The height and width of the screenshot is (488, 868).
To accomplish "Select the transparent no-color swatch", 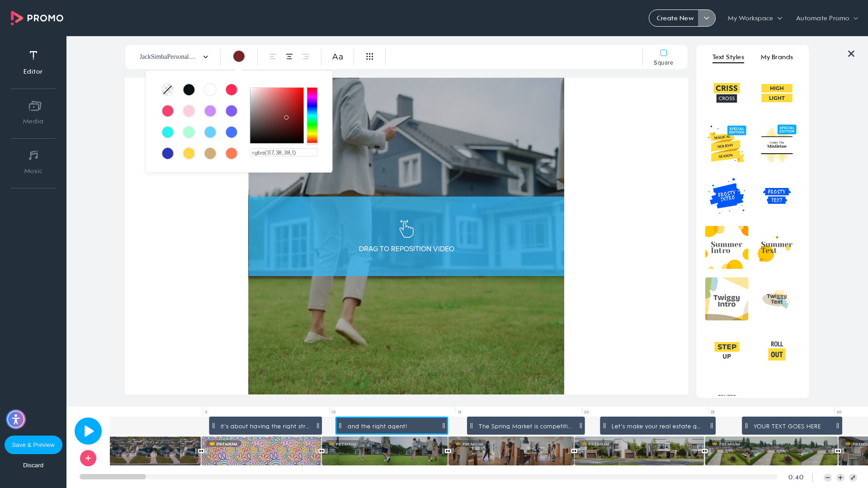I will (168, 90).
